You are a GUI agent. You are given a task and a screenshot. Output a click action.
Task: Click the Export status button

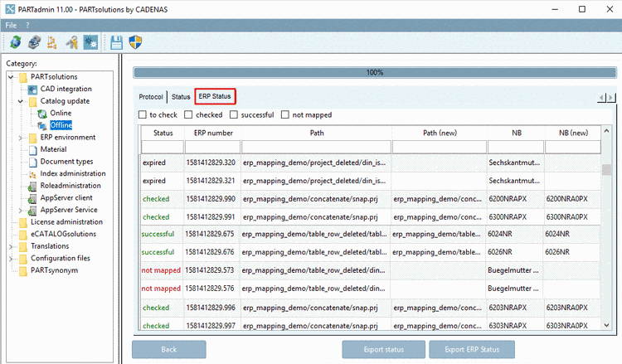pos(384,349)
